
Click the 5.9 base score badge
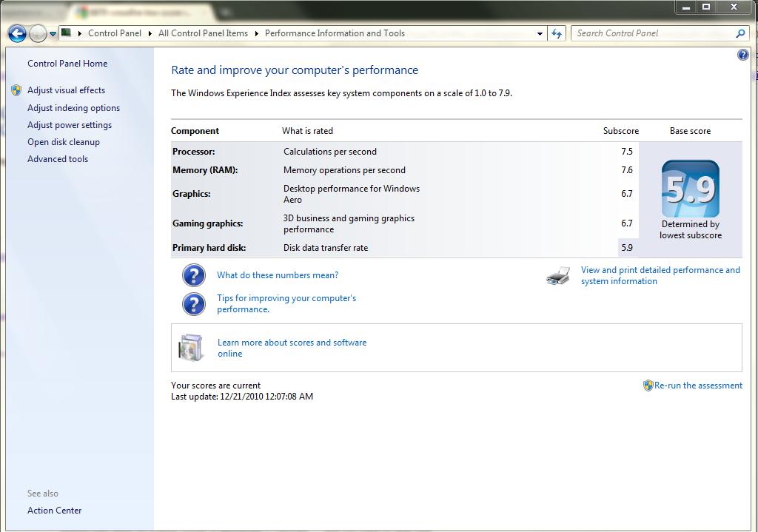click(690, 189)
